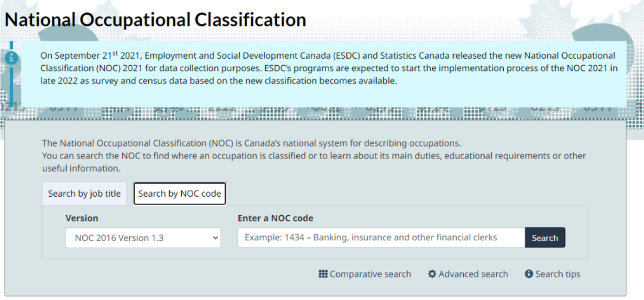The image size is (644, 300).
Task: Click the maple leaf banner behind the heading
Action: 476,19
